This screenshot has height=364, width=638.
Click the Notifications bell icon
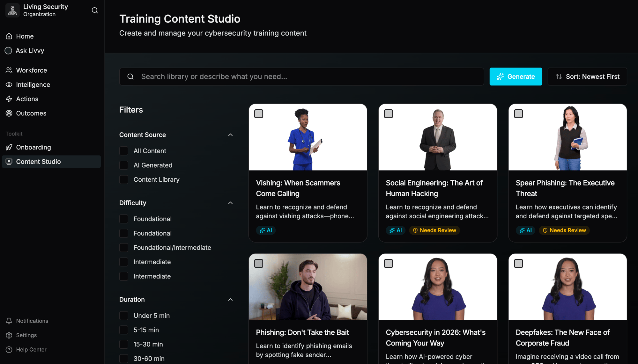click(x=9, y=321)
